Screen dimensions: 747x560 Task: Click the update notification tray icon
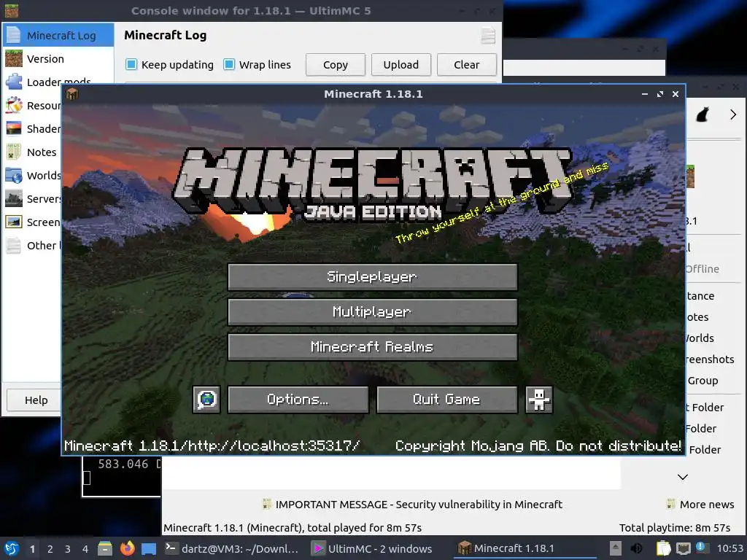coord(702,548)
